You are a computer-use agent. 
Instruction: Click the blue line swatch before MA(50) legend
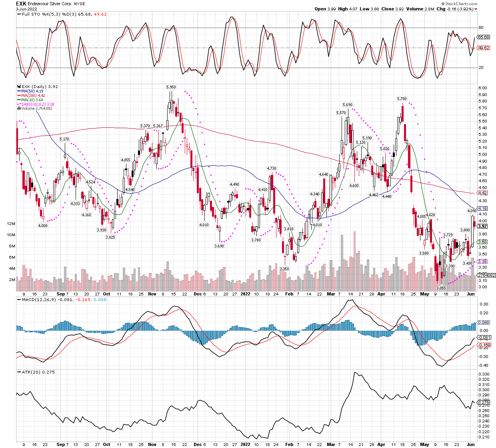[x=19, y=91]
